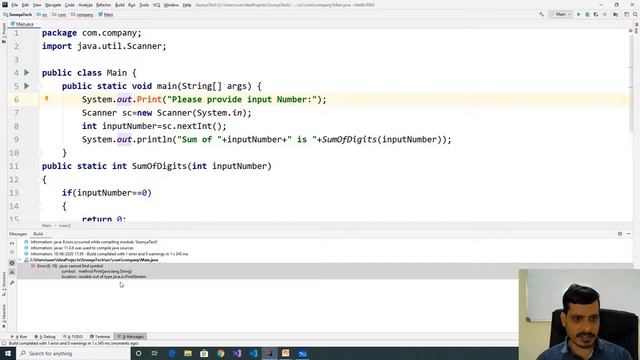Open the Analyze menu

(x=85, y=5)
